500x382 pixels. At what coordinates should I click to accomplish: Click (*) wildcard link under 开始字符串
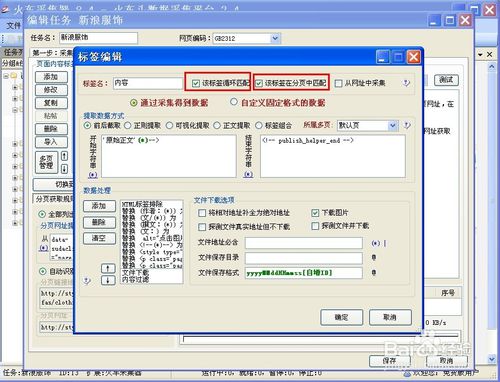(x=93, y=175)
